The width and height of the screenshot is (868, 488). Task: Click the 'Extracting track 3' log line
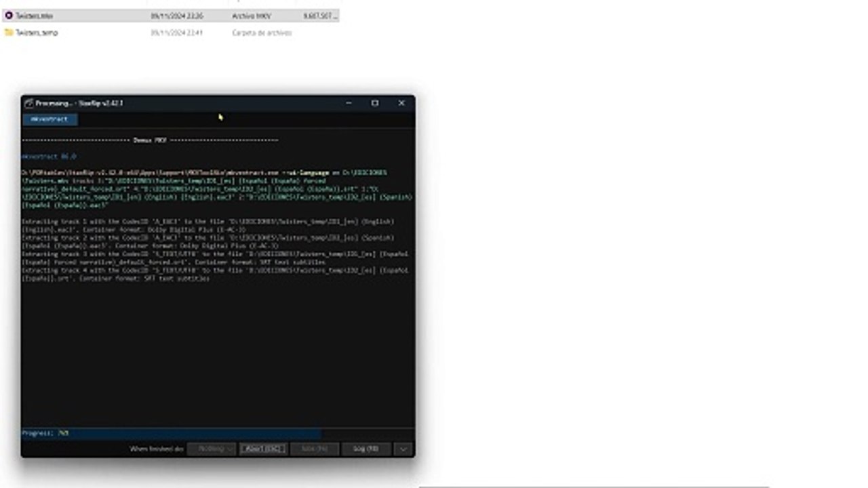coord(215,258)
